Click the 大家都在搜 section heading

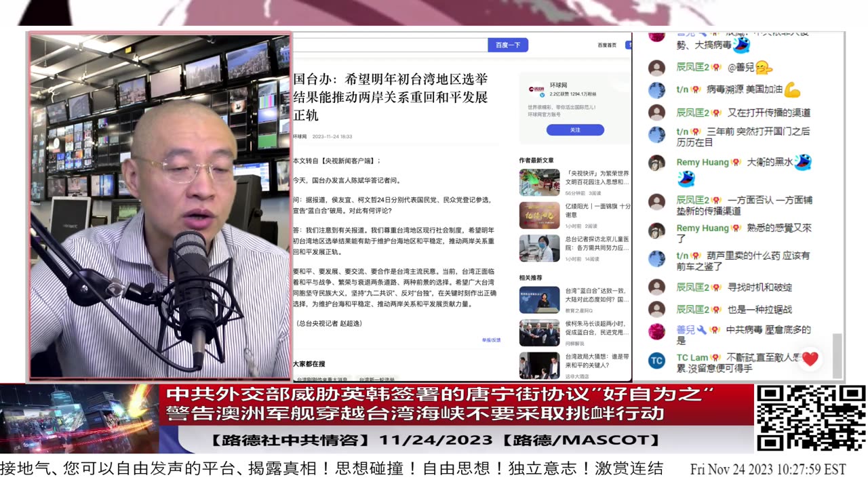point(309,364)
